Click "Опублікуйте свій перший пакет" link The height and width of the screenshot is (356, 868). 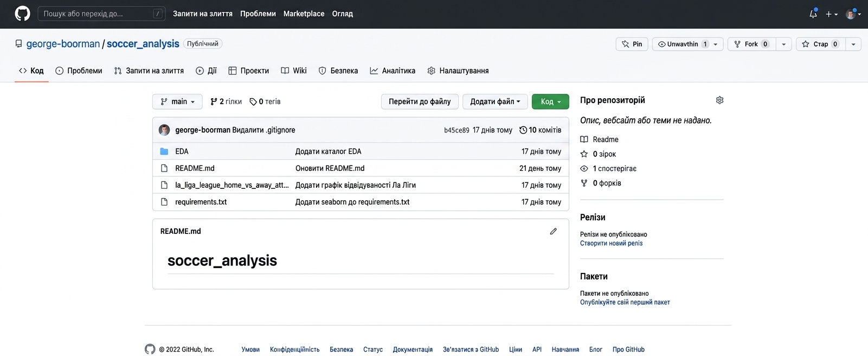coord(625,302)
